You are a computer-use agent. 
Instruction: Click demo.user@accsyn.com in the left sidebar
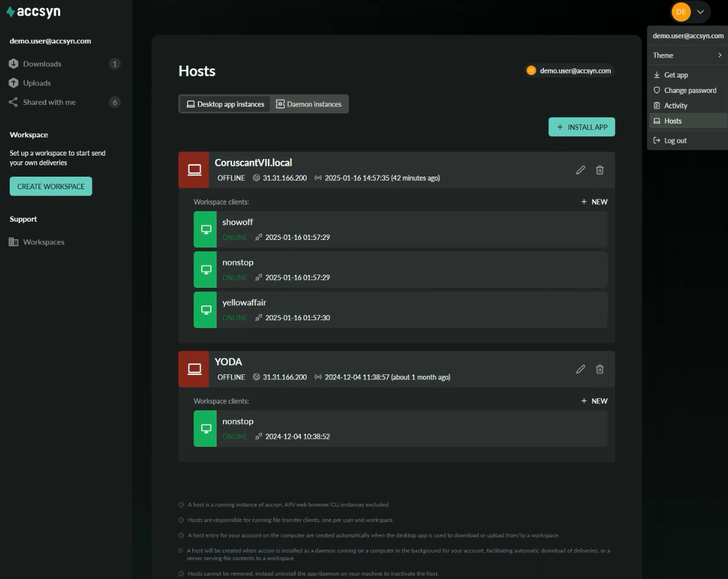click(x=50, y=41)
